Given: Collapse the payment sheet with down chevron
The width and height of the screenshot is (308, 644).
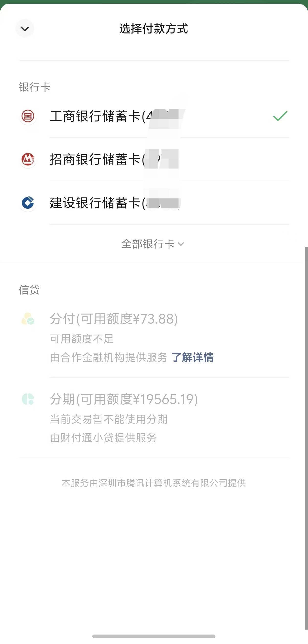Looking at the screenshot, I should (24, 29).
